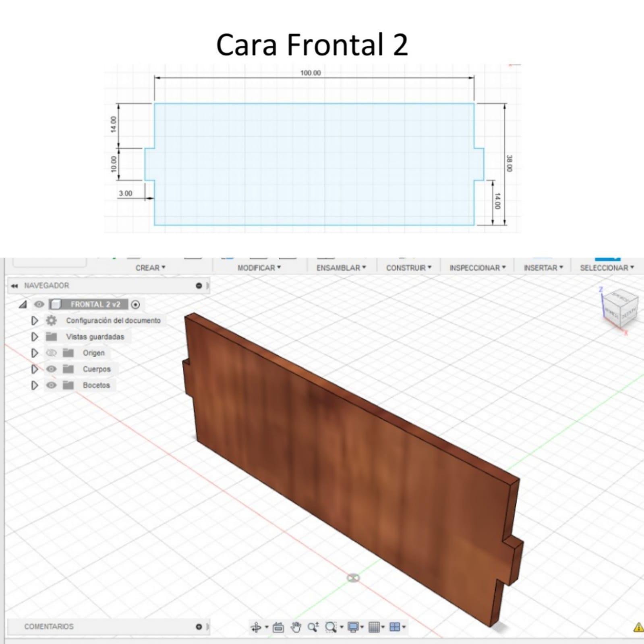Hide the Cuerpos folder eye
Screen dimensions: 644x644
[x=51, y=369]
